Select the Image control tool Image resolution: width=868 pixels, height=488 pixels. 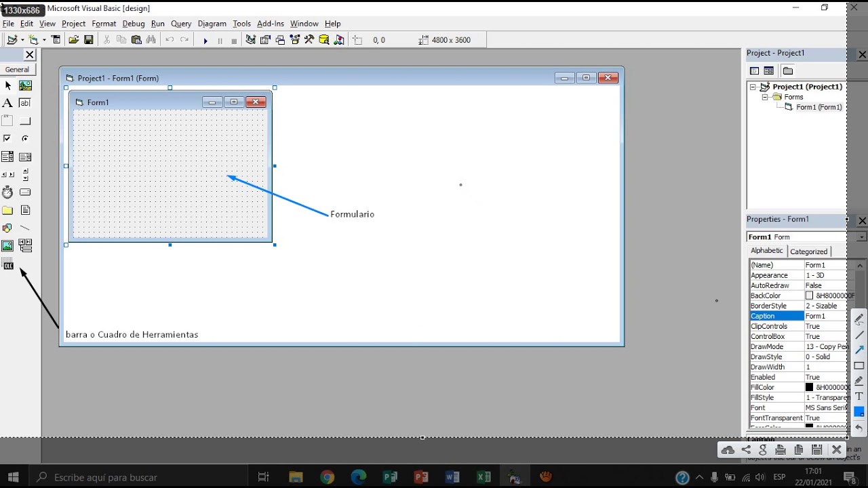(7, 246)
